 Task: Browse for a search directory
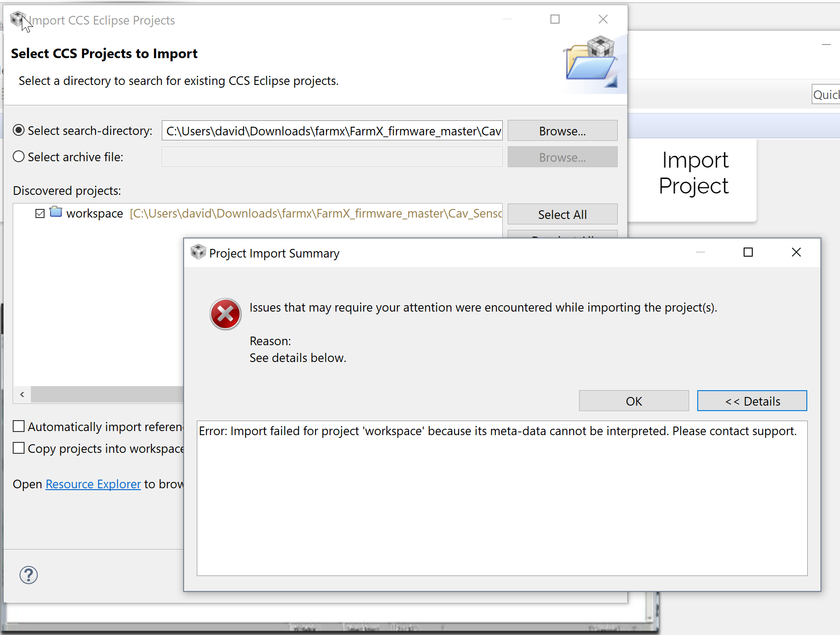[x=562, y=131]
